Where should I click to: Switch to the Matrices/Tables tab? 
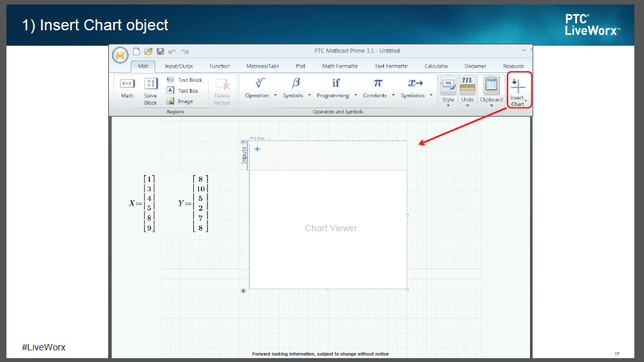[263, 66]
